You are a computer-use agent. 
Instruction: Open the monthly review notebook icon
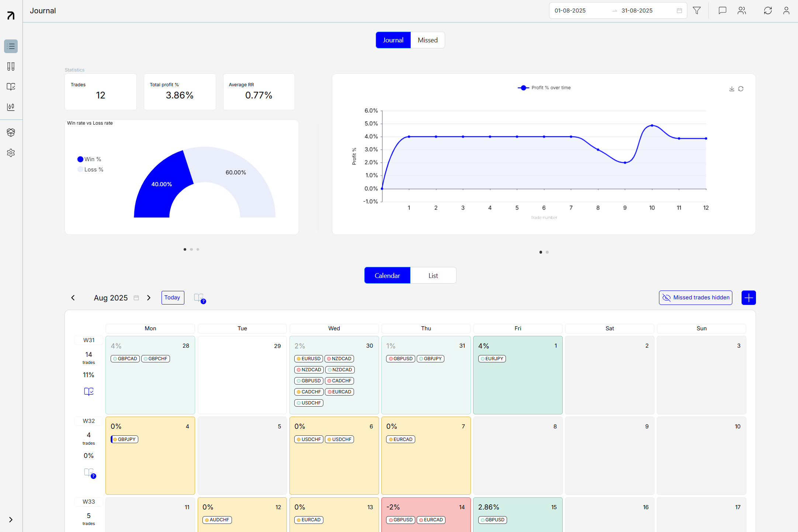[199, 298]
